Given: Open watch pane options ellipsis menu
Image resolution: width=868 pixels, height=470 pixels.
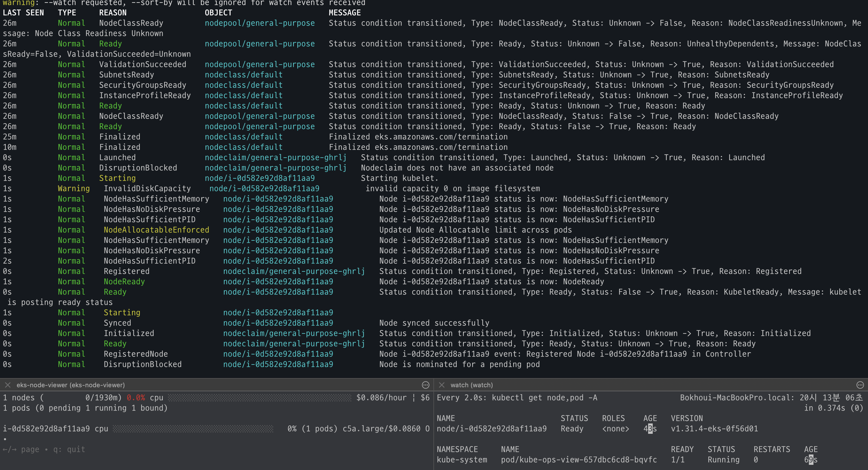Looking at the screenshot, I should point(860,385).
